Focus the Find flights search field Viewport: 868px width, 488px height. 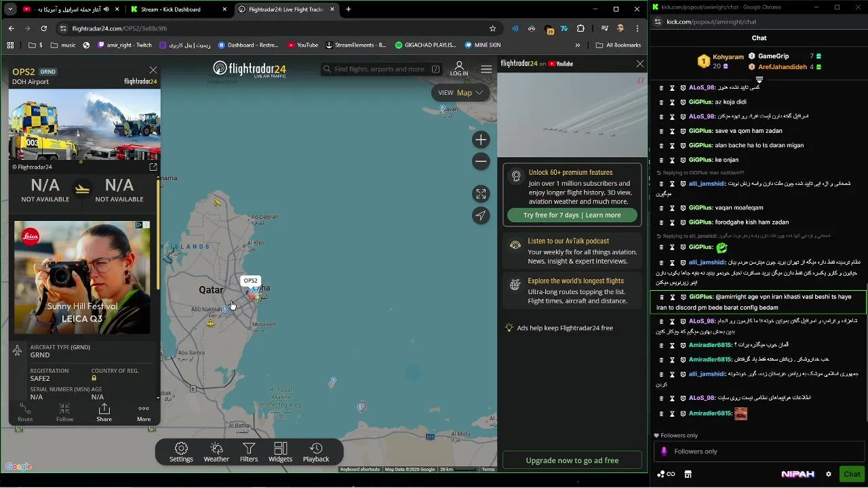pos(380,69)
